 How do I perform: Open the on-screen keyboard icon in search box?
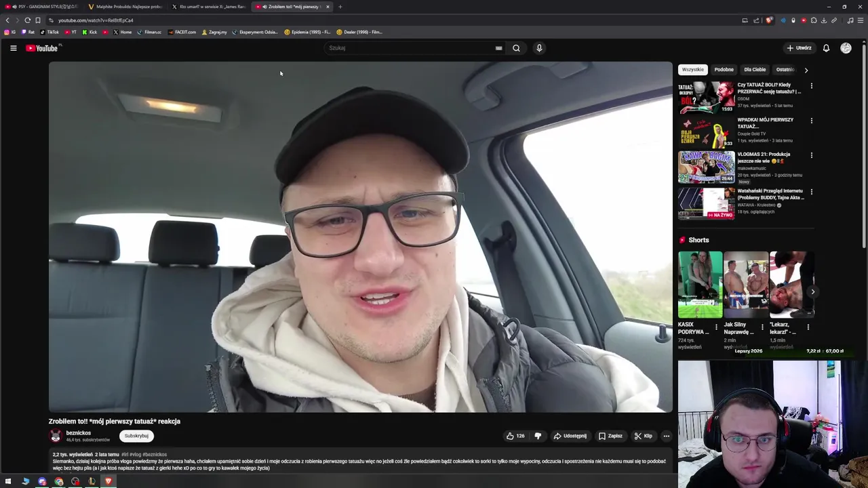tap(498, 48)
